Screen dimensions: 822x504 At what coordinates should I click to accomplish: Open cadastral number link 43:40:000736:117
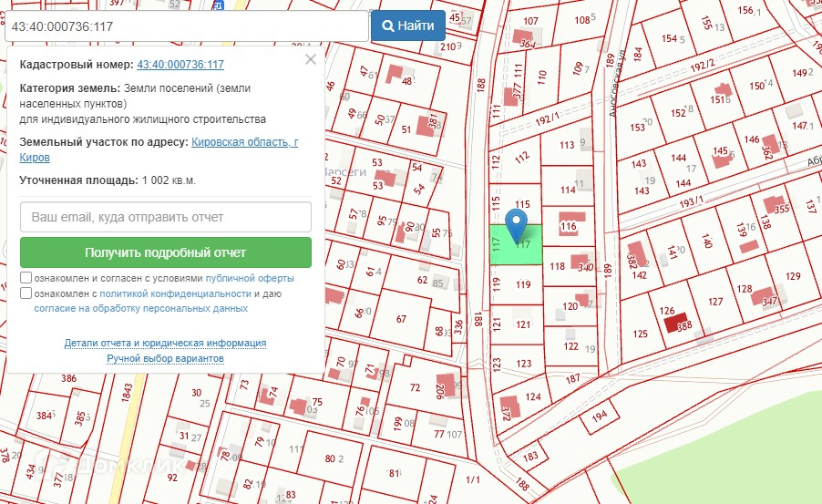(180, 65)
